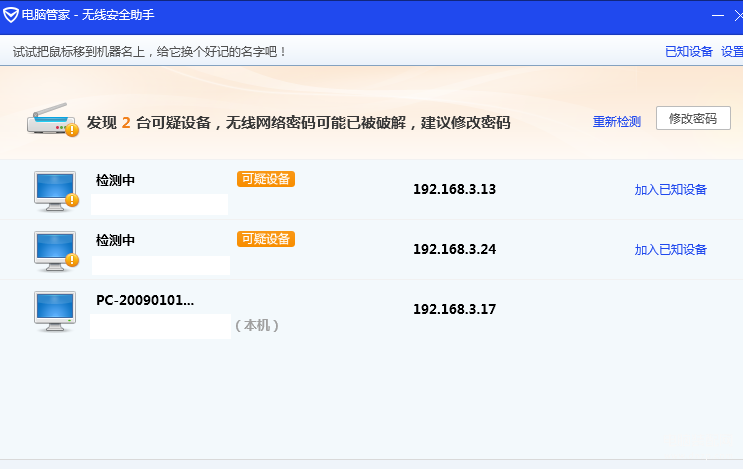
Task: Click the 修改密码 button
Action: pos(693,118)
